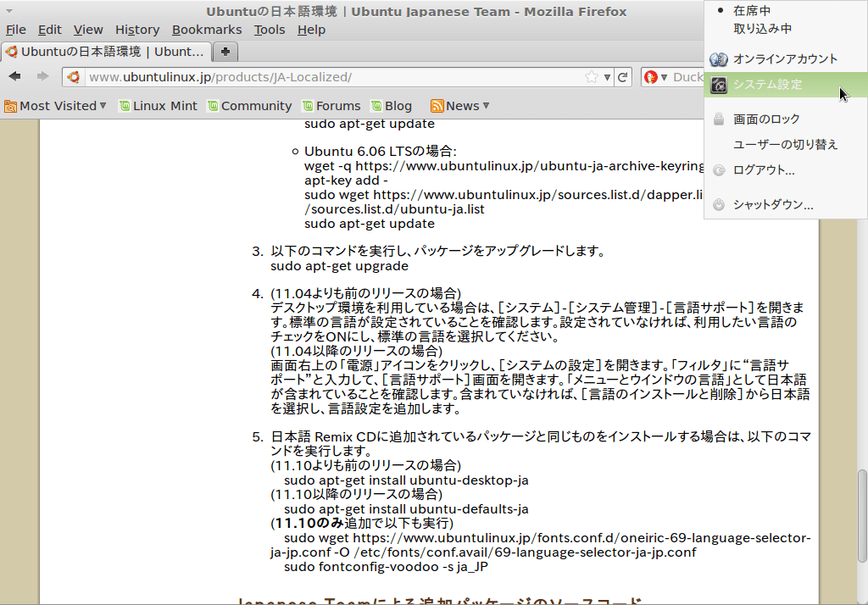Click the Linux Mint bookmark icon
The height and width of the screenshot is (605, 868).
click(125, 106)
